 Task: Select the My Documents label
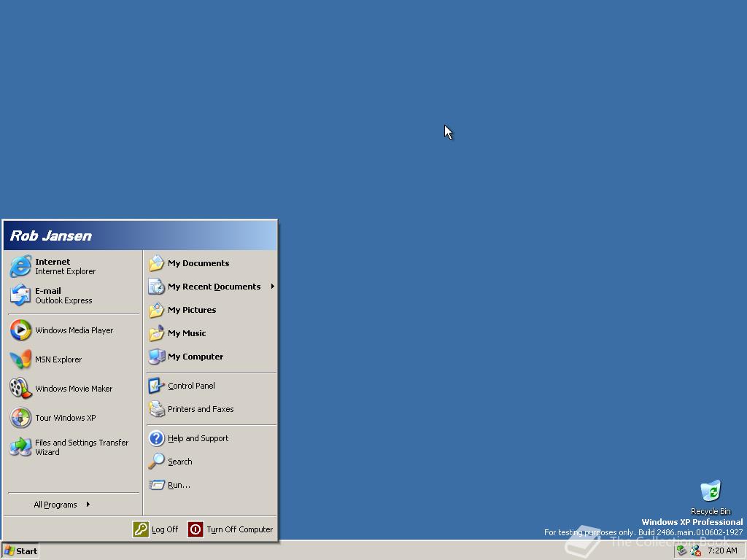pyautogui.click(x=198, y=262)
